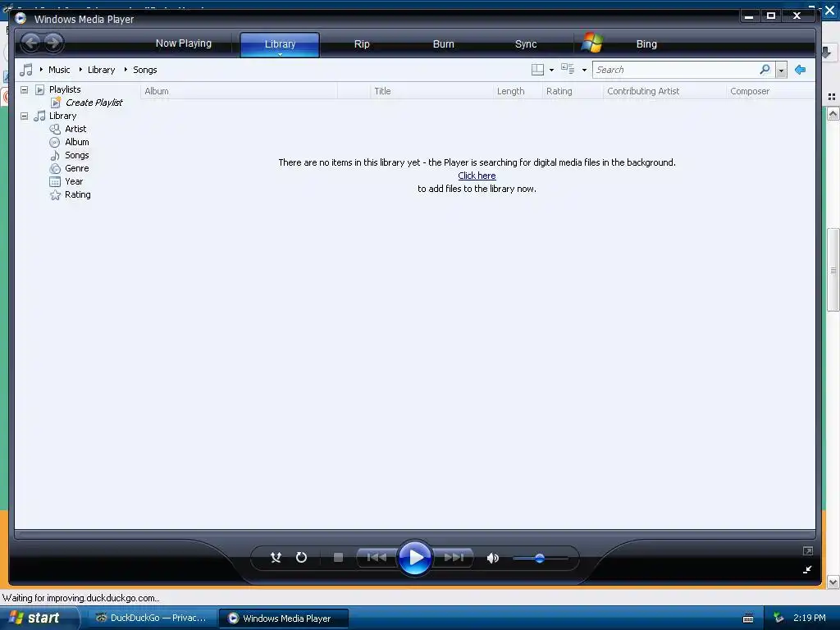This screenshot has width=840, height=630.
Task: Click the Windows Media Player title bar icon
Action: coord(21,18)
